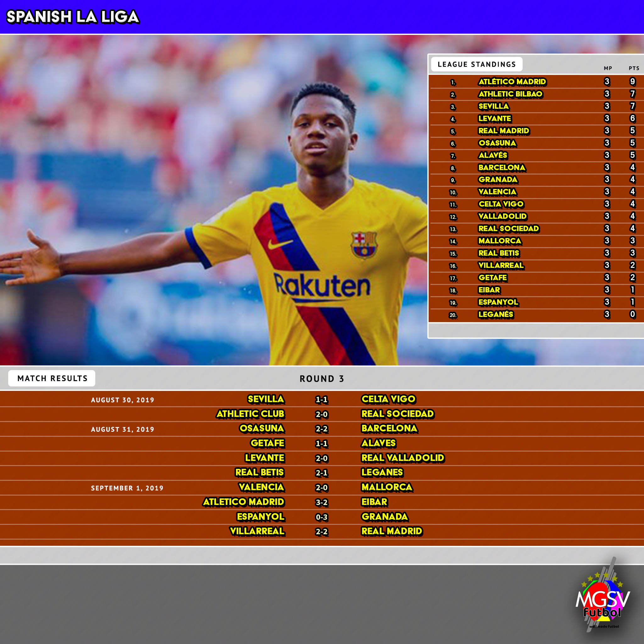Click Levante in match results
This screenshot has height=644, width=644.
pos(265,458)
